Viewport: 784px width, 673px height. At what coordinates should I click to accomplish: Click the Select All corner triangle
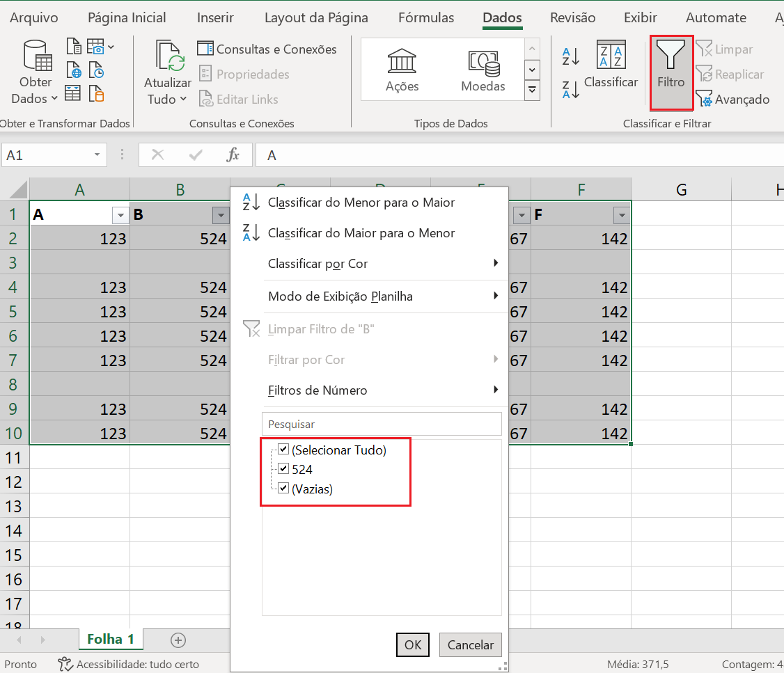(x=18, y=190)
